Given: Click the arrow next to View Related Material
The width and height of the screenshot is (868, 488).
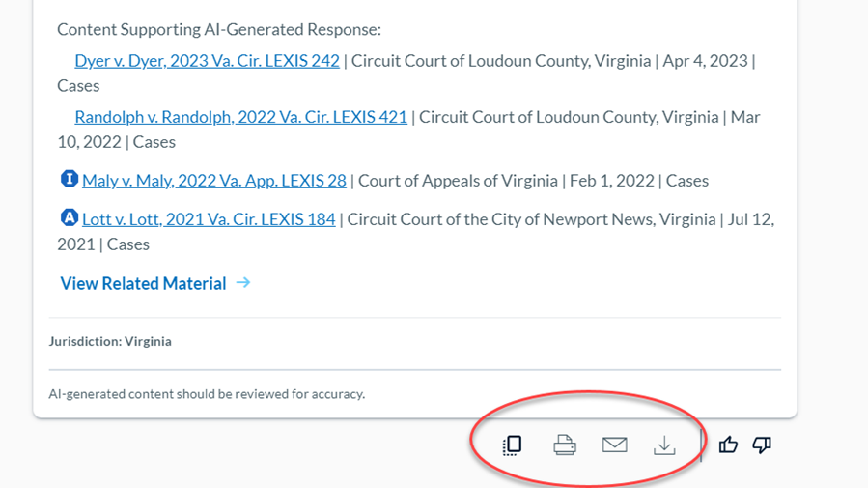Looking at the screenshot, I should click(x=243, y=282).
